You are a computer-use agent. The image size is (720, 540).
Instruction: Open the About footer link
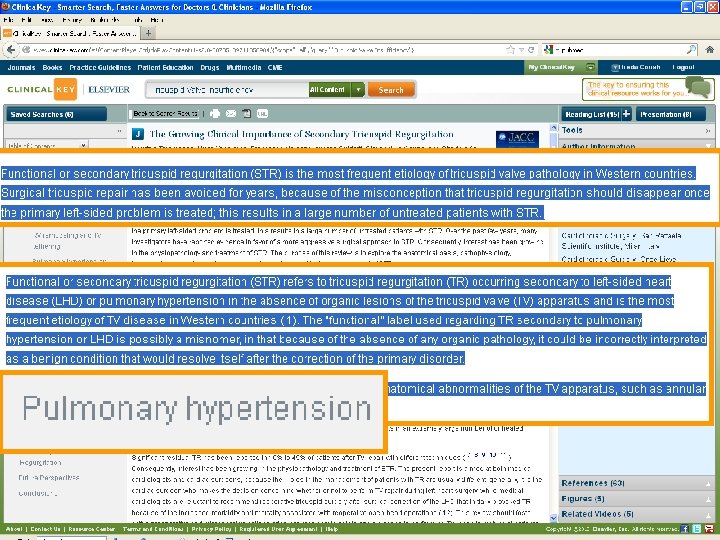click(x=14, y=529)
